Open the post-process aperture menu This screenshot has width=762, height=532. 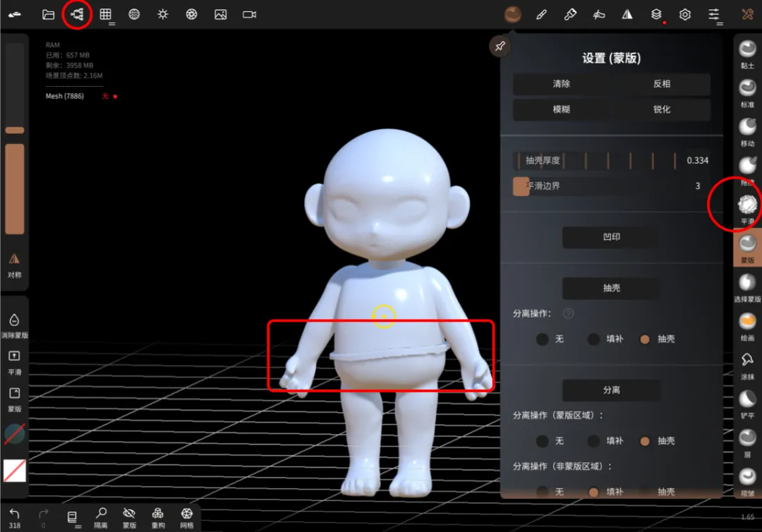click(x=191, y=15)
